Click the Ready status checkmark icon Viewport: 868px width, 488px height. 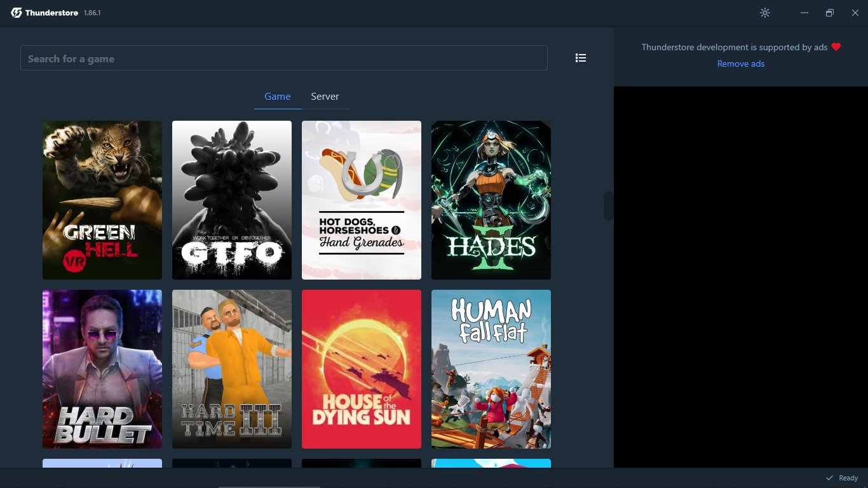point(829,478)
